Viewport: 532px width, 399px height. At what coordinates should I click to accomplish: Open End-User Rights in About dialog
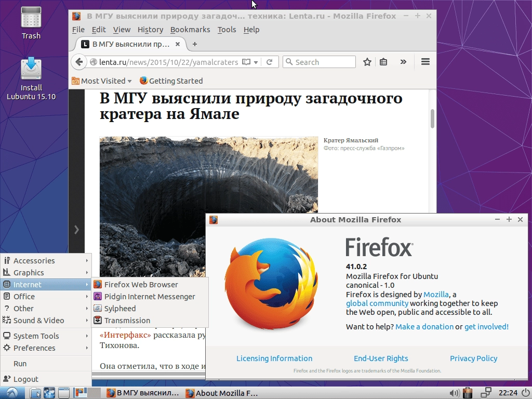[381, 358]
